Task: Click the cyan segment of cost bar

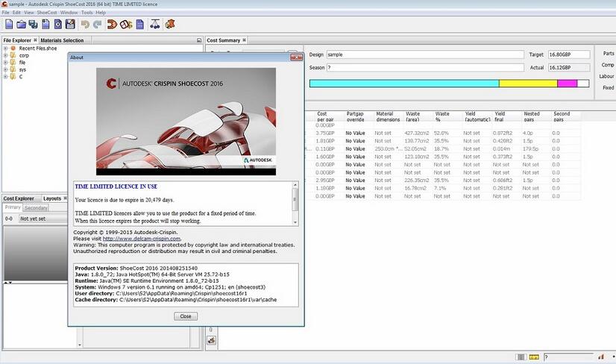Action: 404,84
